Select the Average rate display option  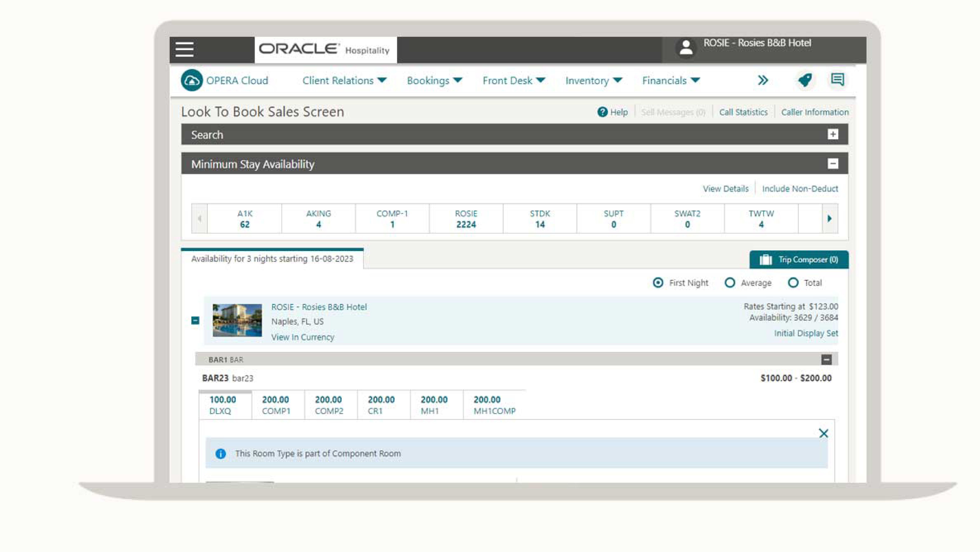point(730,282)
